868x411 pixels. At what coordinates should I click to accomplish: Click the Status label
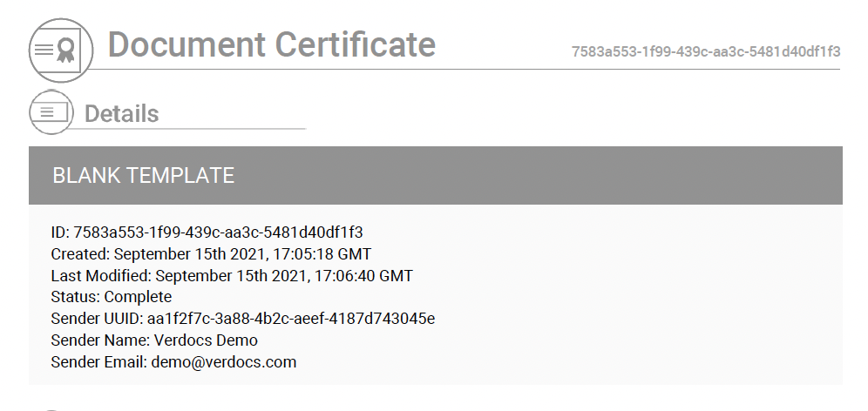[x=75, y=297]
